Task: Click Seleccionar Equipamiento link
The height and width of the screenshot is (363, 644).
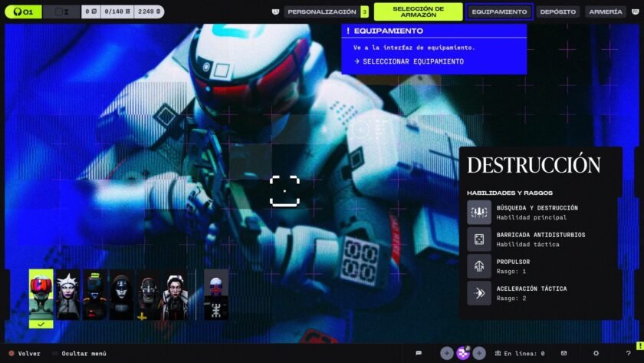Action: (x=412, y=61)
